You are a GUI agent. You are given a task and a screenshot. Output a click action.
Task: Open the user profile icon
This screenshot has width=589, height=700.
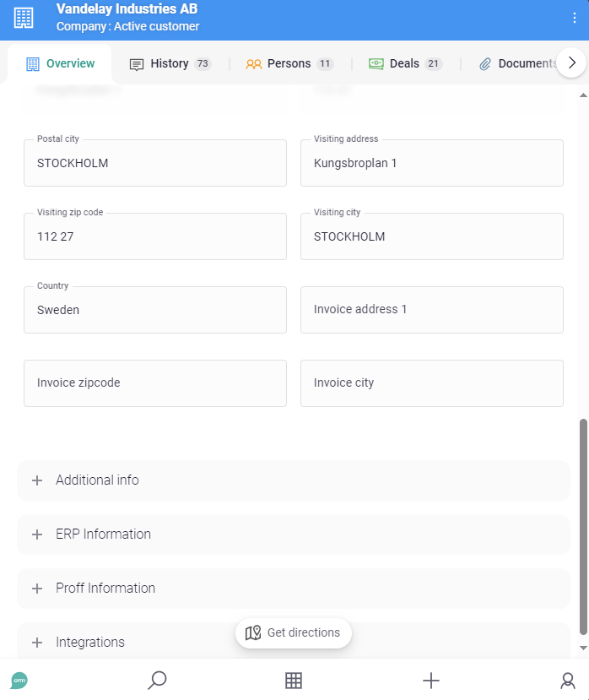(568, 681)
